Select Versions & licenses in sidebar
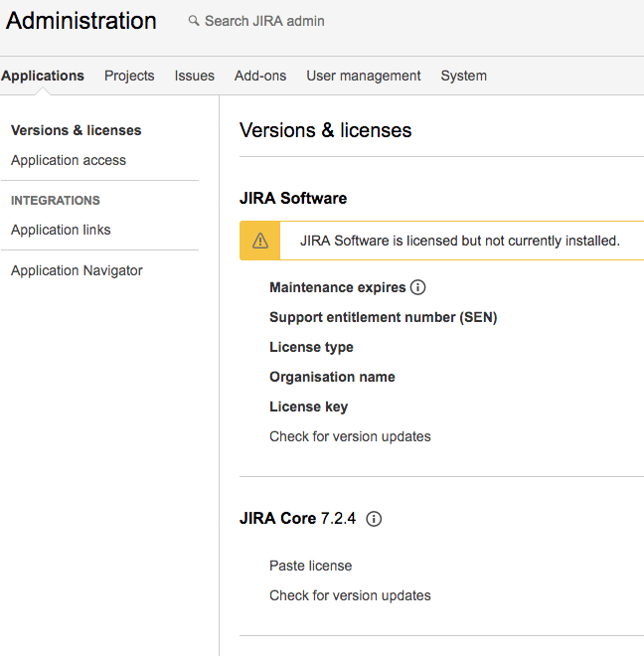This screenshot has width=644, height=656. 77,130
